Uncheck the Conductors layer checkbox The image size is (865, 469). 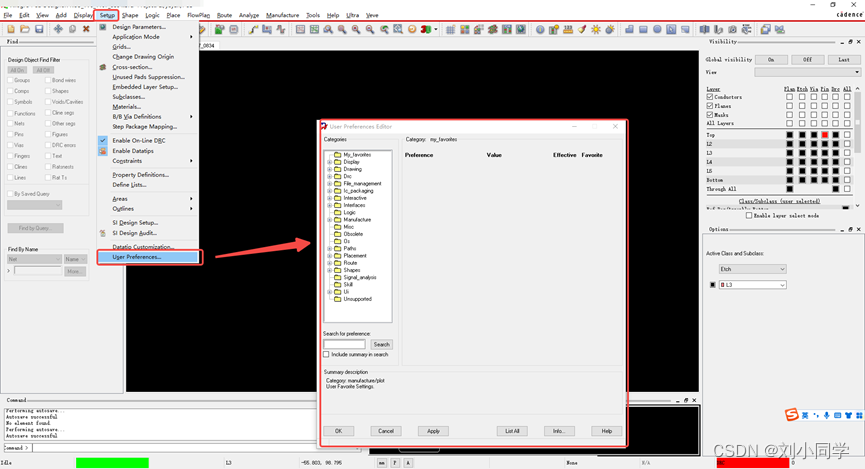pos(710,97)
